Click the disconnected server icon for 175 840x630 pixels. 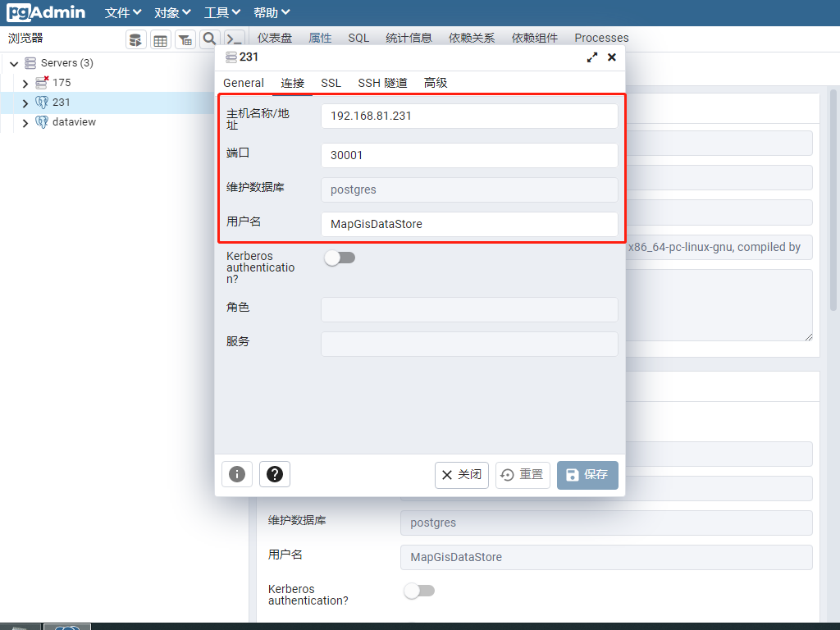(42, 83)
